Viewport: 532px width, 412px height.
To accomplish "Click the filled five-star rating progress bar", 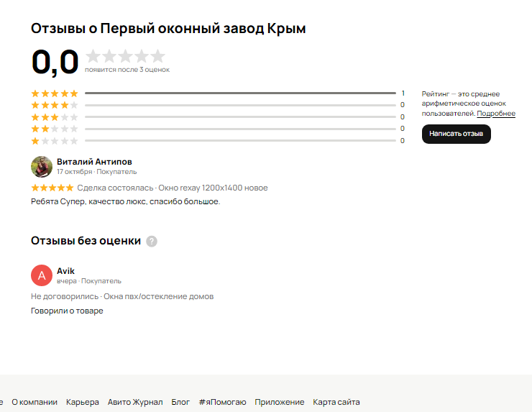I will click(240, 93).
